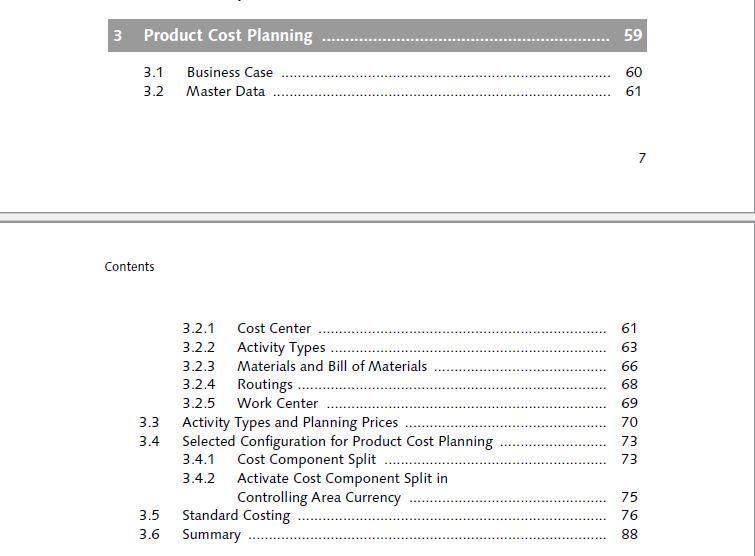Select 3.4.1 Cost Component Split
The width and height of the screenshot is (755, 556).
[x=410, y=460]
